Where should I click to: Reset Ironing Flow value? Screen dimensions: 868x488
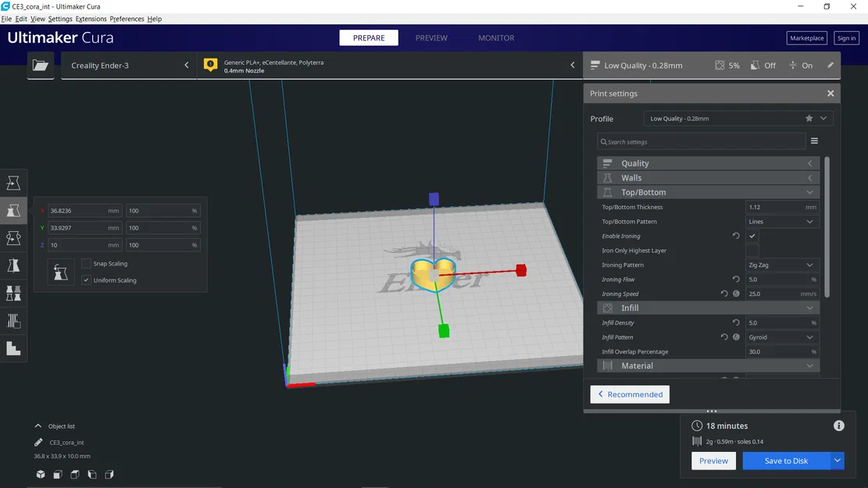click(736, 280)
